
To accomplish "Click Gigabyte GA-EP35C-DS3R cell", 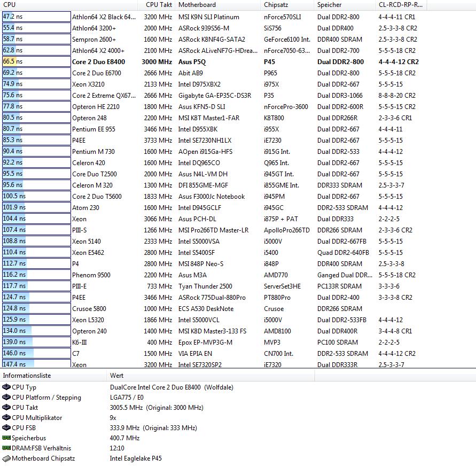I will (x=215, y=96).
